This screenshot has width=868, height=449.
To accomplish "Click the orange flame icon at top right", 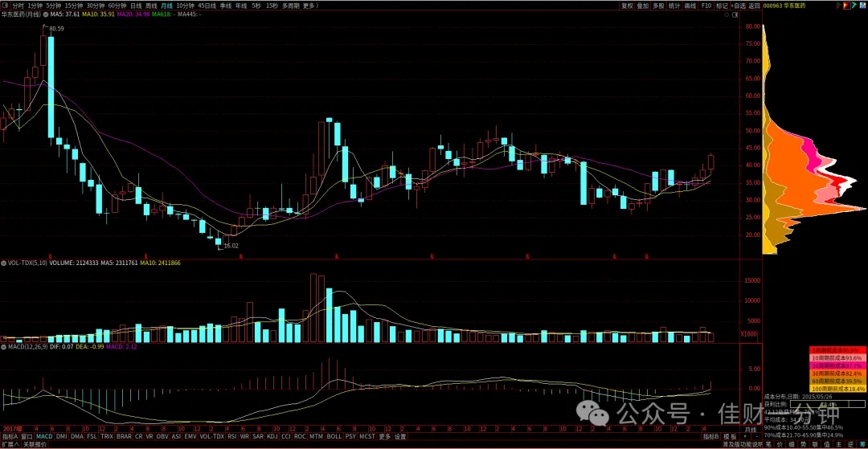I will point(847,6).
